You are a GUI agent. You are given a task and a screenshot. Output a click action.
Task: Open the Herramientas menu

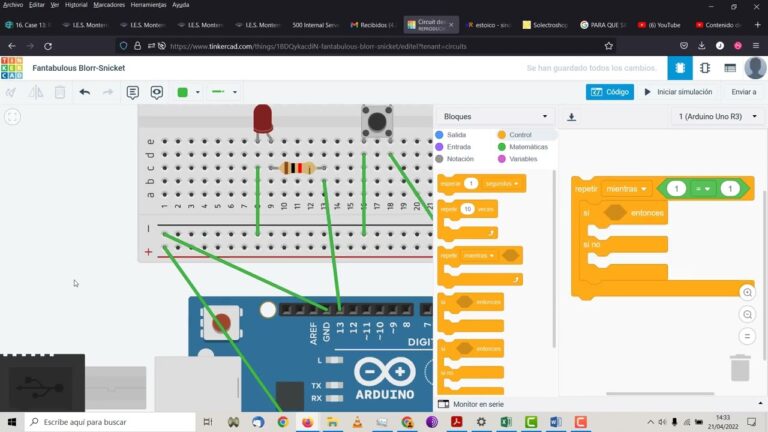tap(148, 5)
